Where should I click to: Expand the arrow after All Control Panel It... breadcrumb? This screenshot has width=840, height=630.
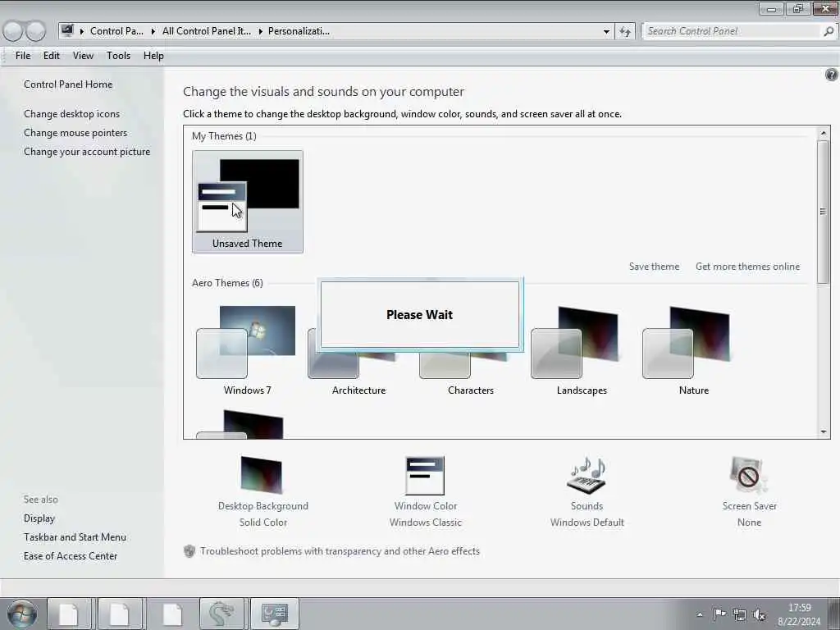[x=260, y=32]
